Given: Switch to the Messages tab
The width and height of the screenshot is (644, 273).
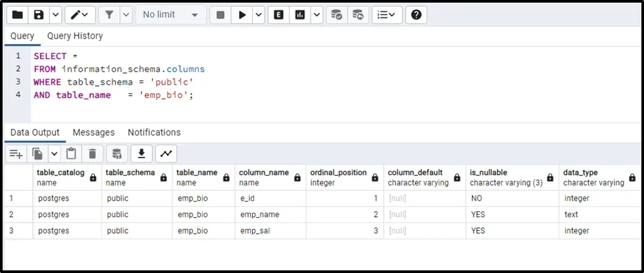Looking at the screenshot, I should click(x=94, y=133).
